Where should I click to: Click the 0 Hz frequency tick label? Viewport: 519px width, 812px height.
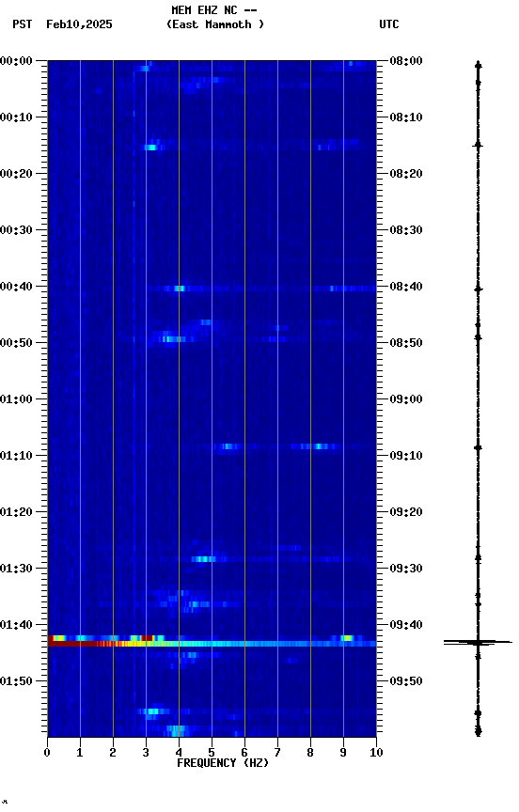(x=47, y=753)
